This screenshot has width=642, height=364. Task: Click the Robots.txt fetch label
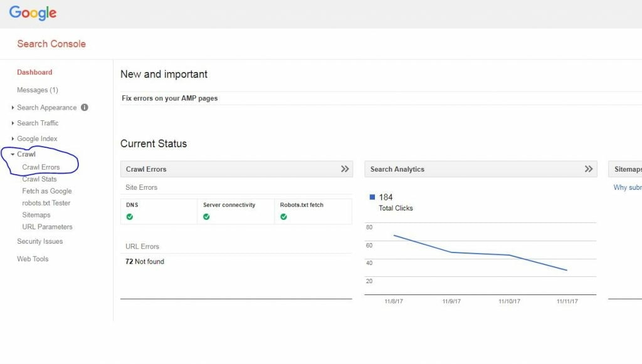tap(302, 205)
